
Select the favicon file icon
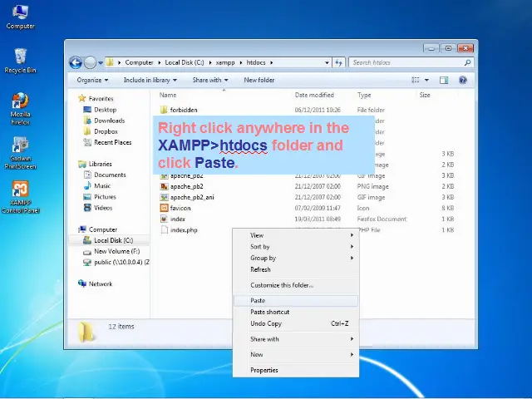tap(164, 208)
